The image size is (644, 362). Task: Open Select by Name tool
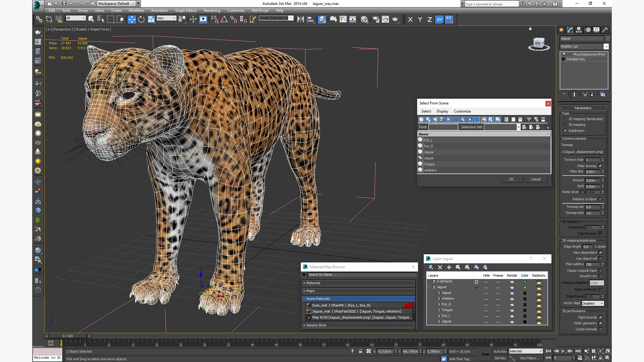tap(101, 19)
